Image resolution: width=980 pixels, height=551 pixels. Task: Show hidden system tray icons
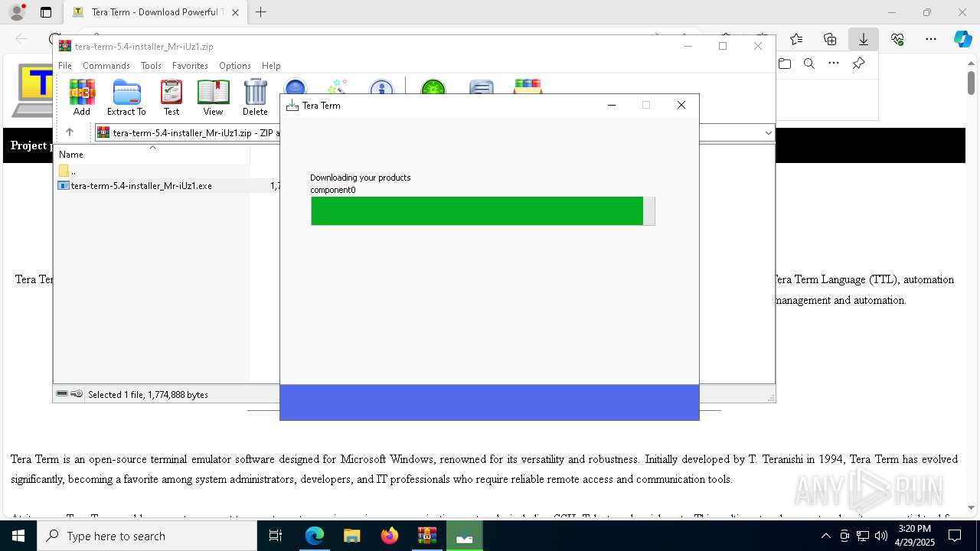(825, 536)
